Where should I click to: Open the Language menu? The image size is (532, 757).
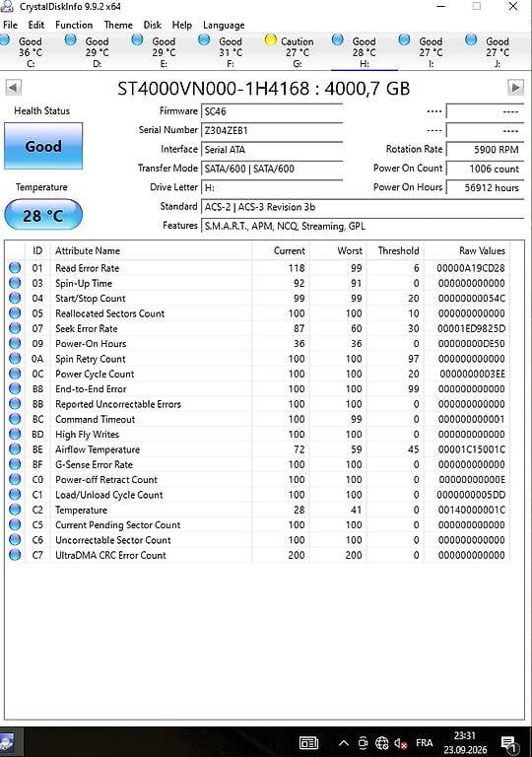pos(224,25)
